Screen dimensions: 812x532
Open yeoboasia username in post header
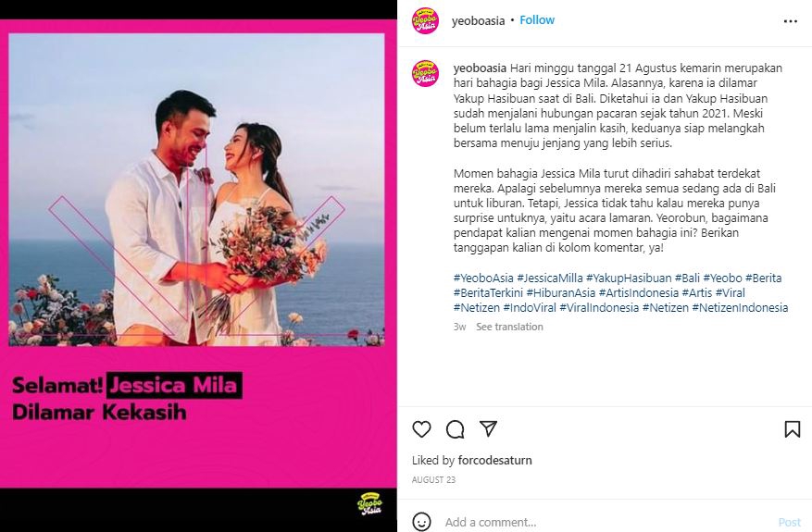(x=478, y=20)
